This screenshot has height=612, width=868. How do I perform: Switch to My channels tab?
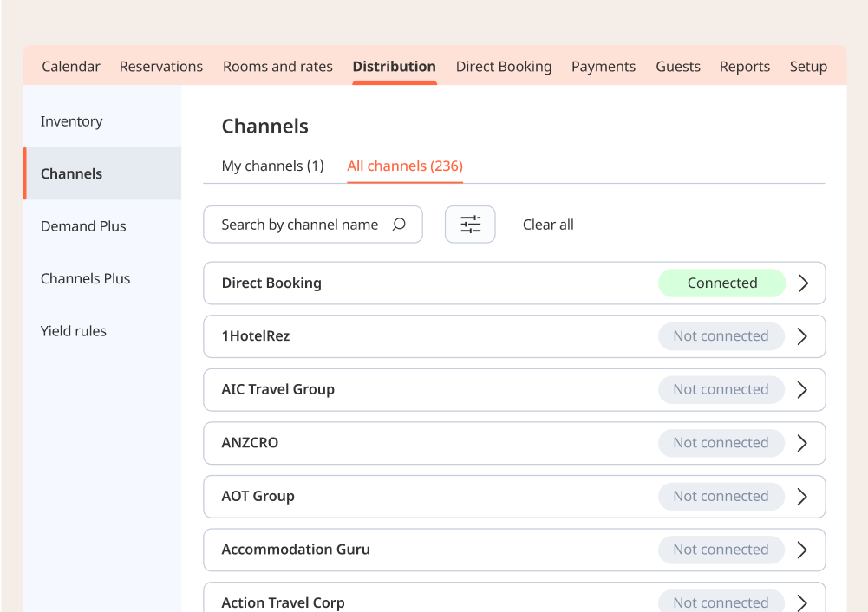coord(272,166)
